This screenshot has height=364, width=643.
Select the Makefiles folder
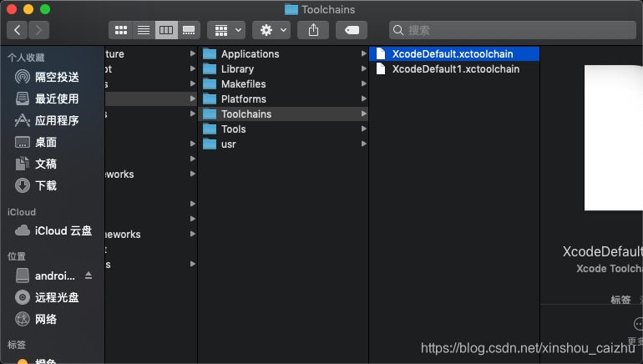coord(283,84)
